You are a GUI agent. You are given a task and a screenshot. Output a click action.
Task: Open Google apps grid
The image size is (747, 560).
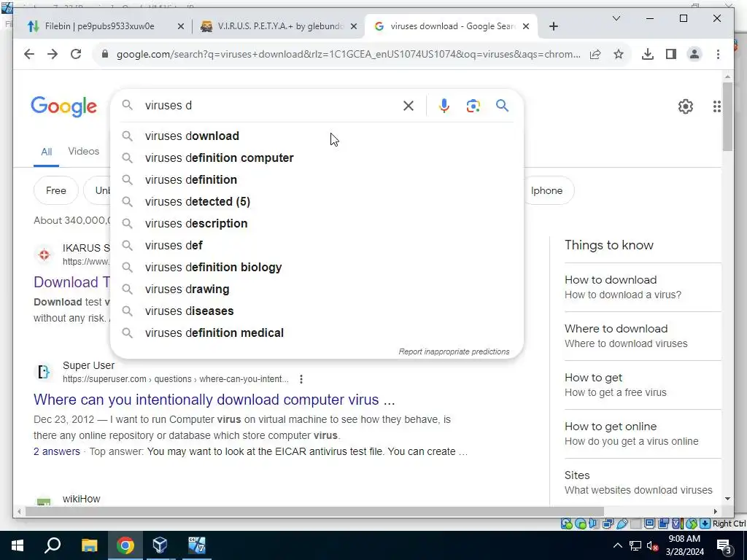(716, 106)
